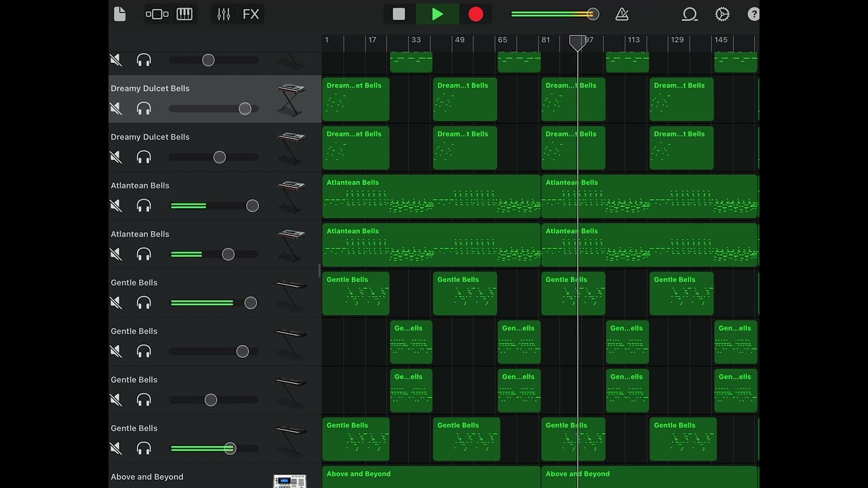Mute the second, unhighlighted Dreamy Dulcet Bells track

tap(116, 157)
